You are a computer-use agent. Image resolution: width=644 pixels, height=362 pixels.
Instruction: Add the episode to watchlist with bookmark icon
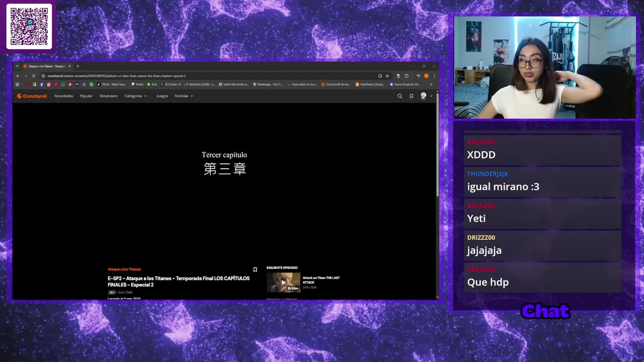[255, 269]
